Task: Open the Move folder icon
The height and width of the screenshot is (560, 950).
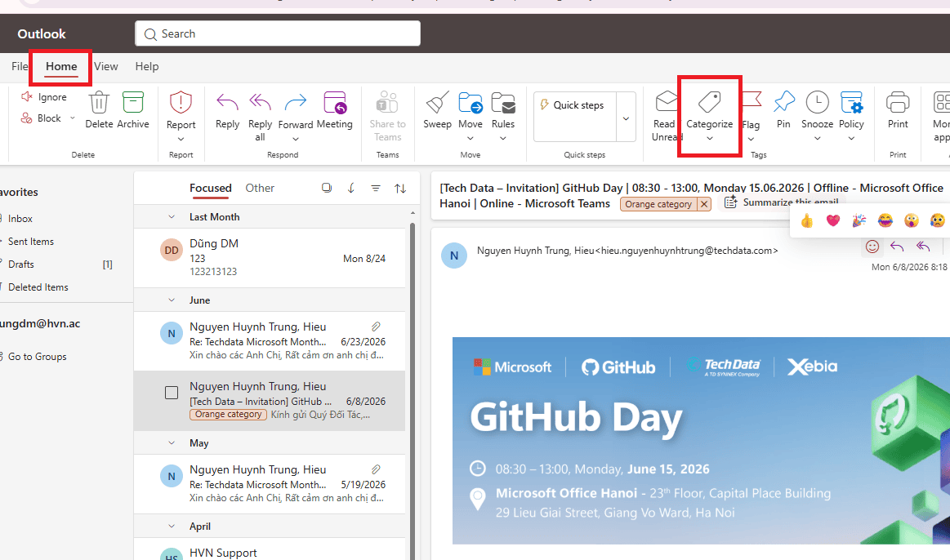Action: [x=471, y=102]
